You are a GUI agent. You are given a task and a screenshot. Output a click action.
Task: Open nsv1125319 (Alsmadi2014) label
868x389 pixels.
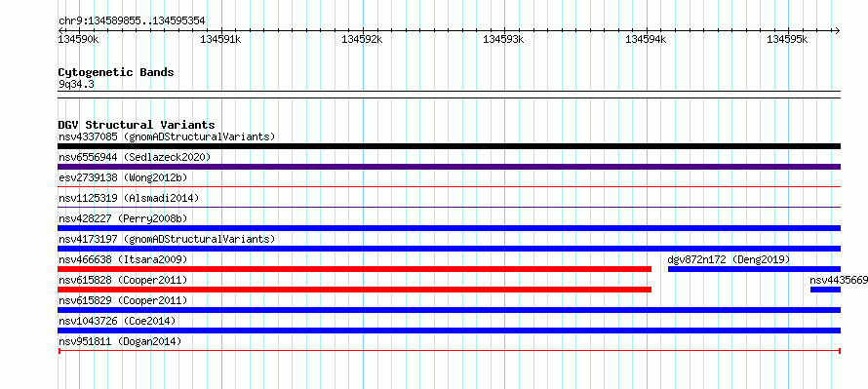[129, 198]
